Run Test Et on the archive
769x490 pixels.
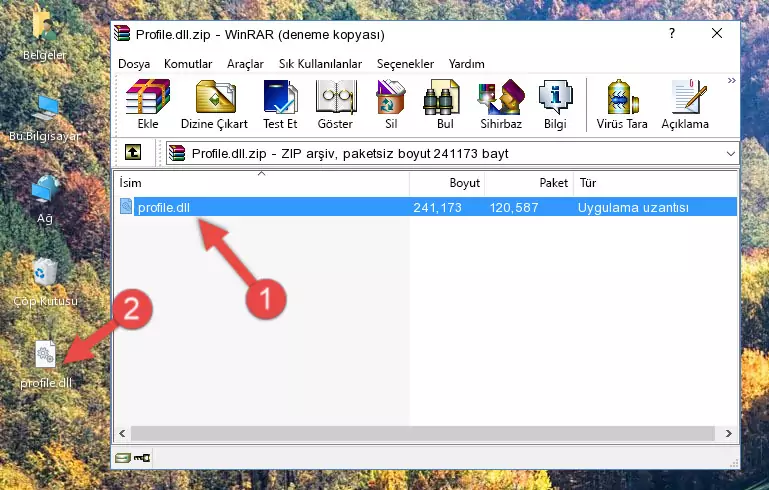tap(280, 104)
